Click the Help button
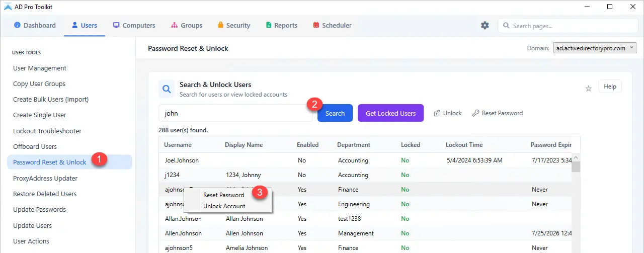 tap(610, 87)
